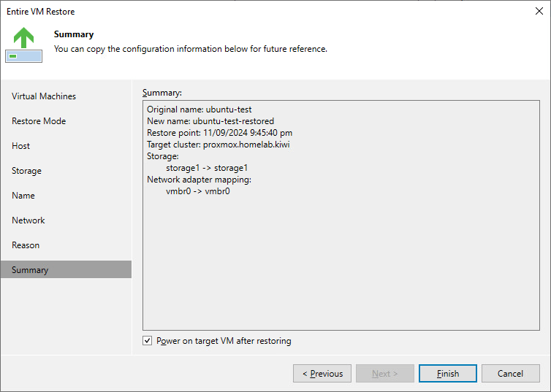Click Finish to start the restore
Screen dimensions: 551x392
click(x=448, y=374)
